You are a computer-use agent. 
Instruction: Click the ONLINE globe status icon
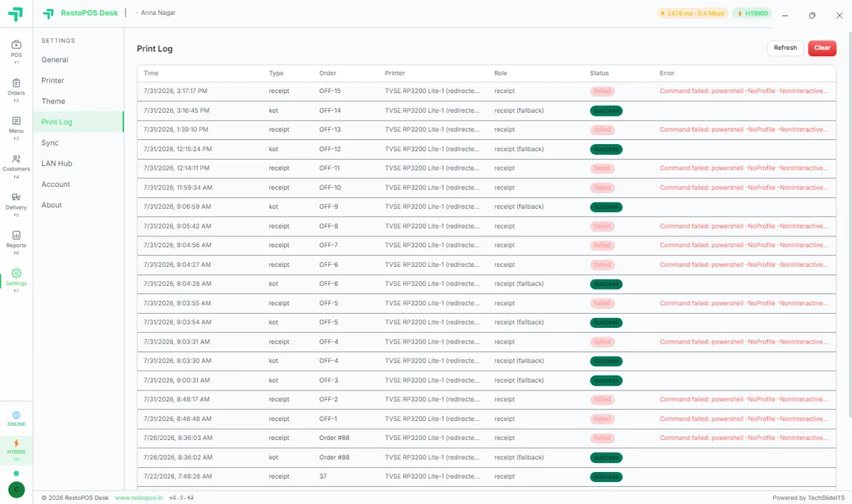pos(16,415)
